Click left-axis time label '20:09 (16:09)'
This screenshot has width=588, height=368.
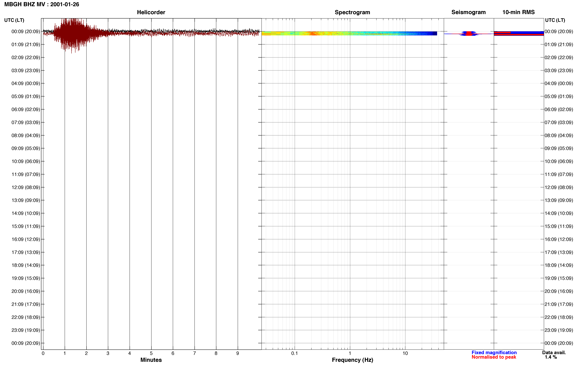click(x=26, y=291)
